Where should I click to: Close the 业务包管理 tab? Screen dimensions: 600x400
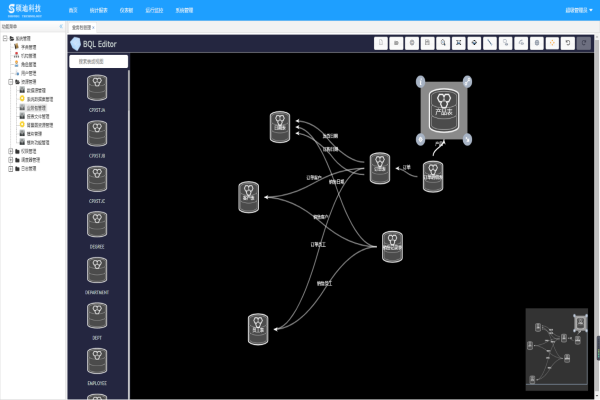[x=93, y=28]
